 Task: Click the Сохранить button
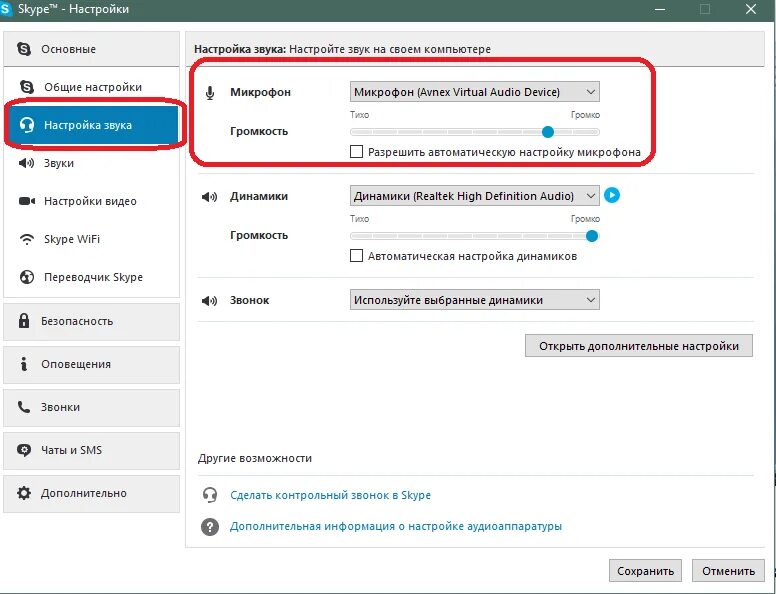point(645,571)
